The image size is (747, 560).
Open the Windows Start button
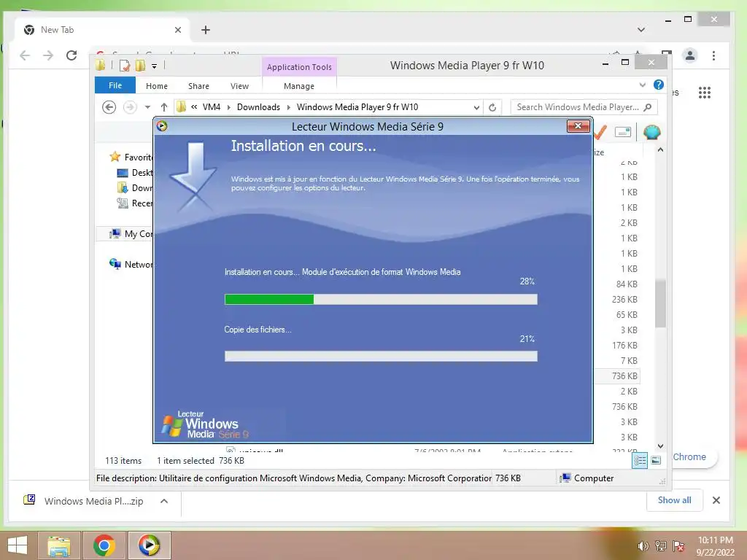pos(18,545)
